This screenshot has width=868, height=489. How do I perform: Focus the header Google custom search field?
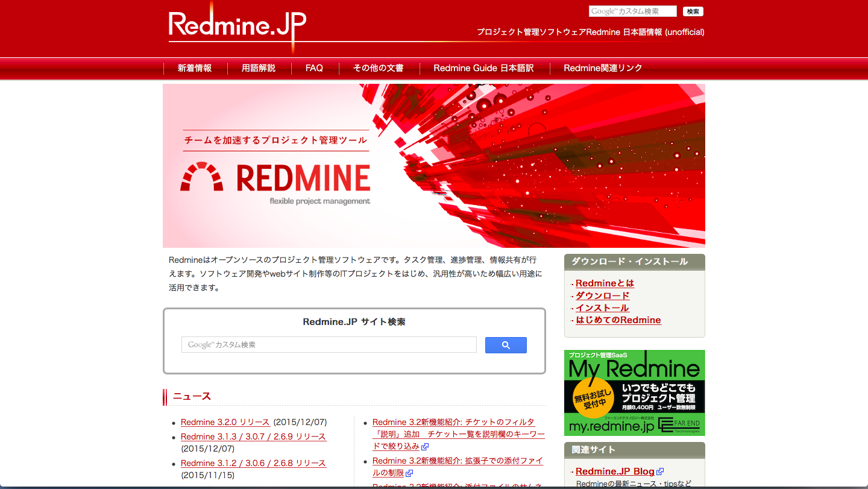tap(632, 11)
